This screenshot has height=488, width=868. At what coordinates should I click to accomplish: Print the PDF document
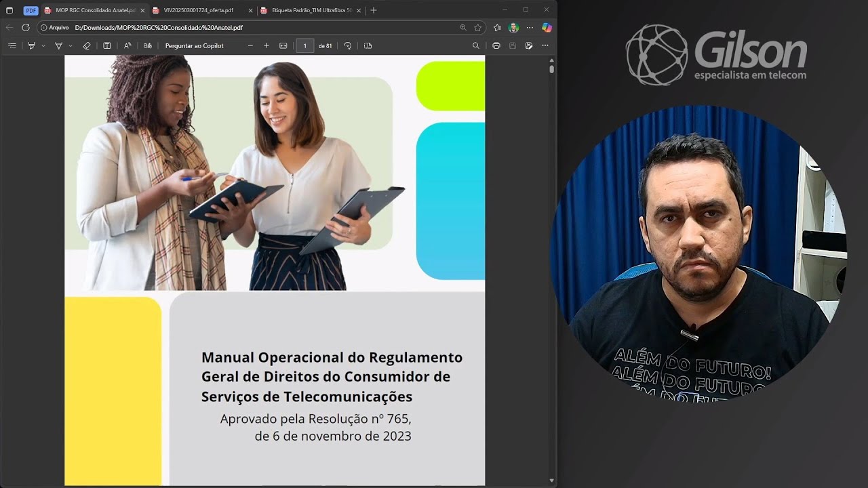(496, 45)
